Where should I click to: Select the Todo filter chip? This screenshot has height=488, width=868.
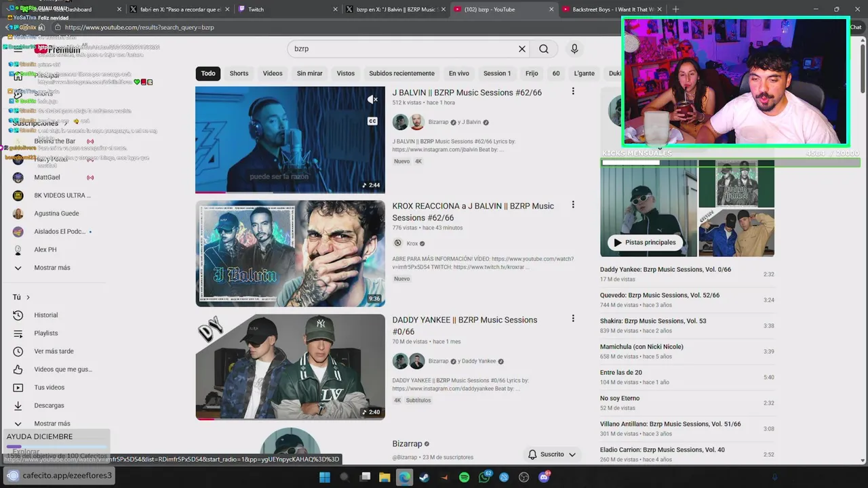tap(208, 73)
